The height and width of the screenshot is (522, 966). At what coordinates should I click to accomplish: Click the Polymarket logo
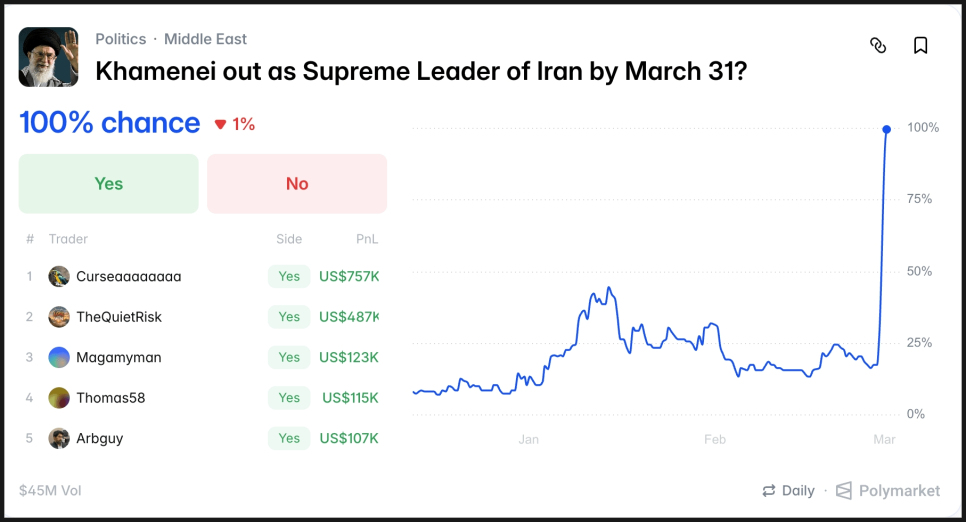[x=888, y=490]
